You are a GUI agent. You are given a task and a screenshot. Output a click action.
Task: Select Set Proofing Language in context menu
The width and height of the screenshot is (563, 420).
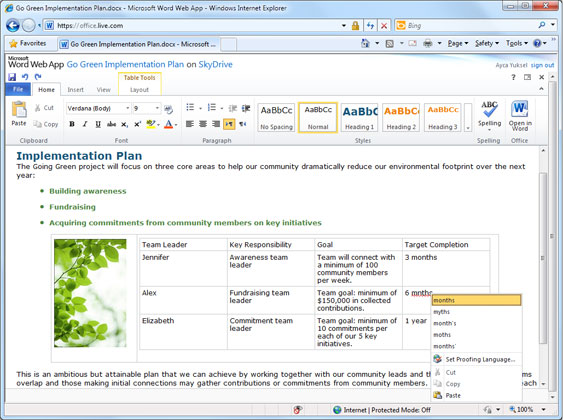click(x=476, y=359)
